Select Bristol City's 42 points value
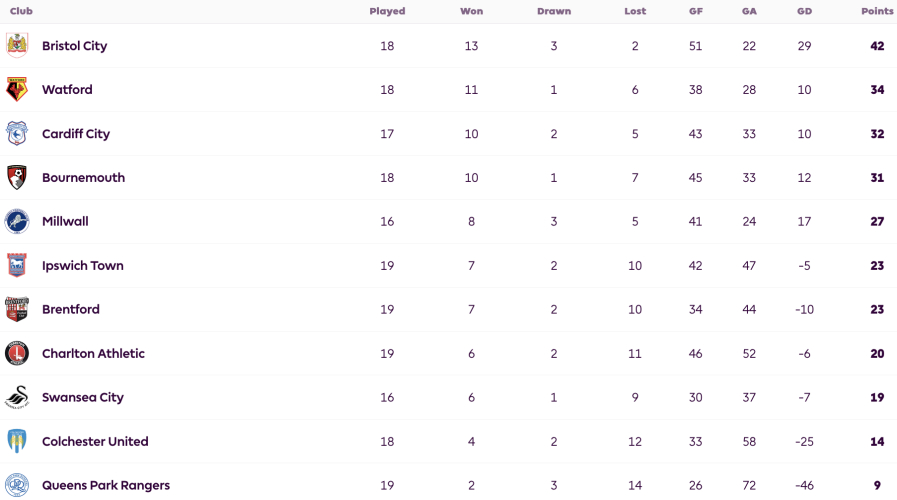This screenshot has height=500, width=897. [x=877, y=46]
